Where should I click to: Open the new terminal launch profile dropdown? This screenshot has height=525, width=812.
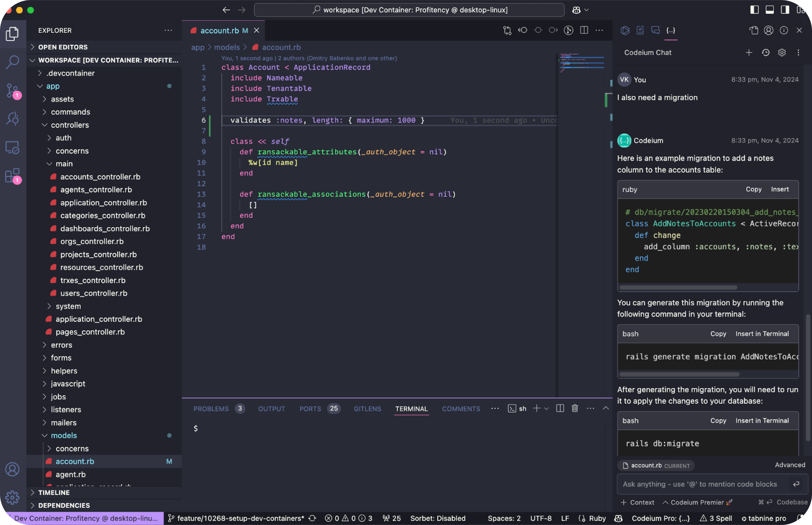(546, 408)
